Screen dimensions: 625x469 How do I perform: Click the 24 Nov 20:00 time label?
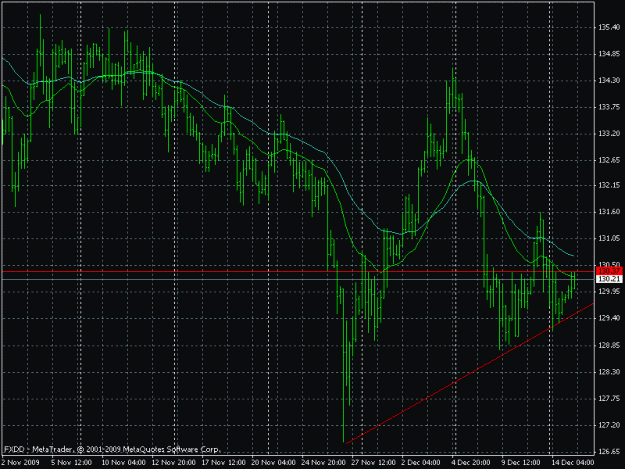323,462
